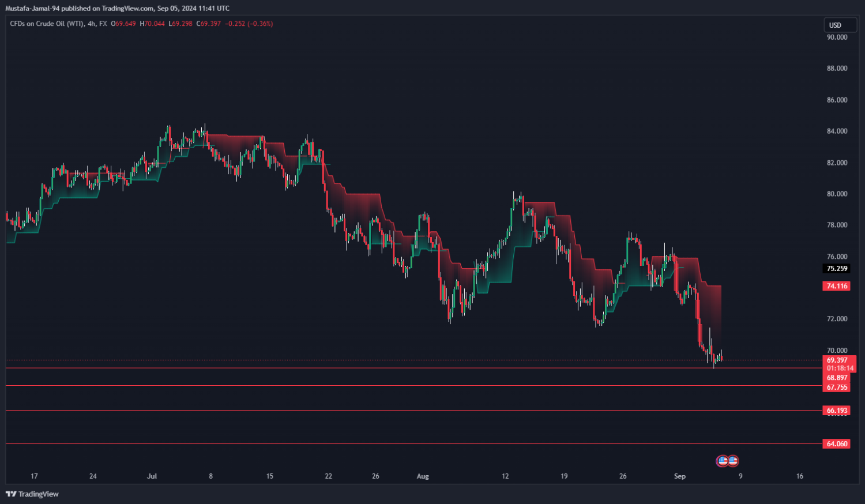Select the red 74.116 indicator value label
Screen dimensions: 865x504
[837, 286]
